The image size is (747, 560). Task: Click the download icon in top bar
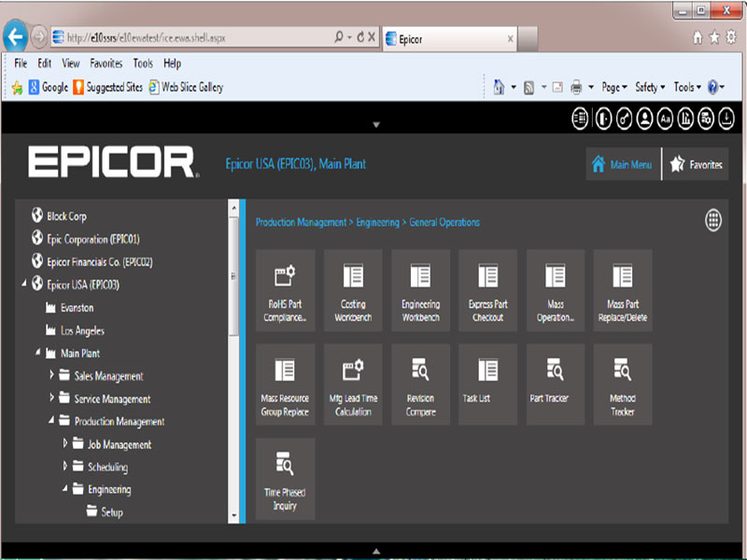pyautogui.click(x=726, y=119)
